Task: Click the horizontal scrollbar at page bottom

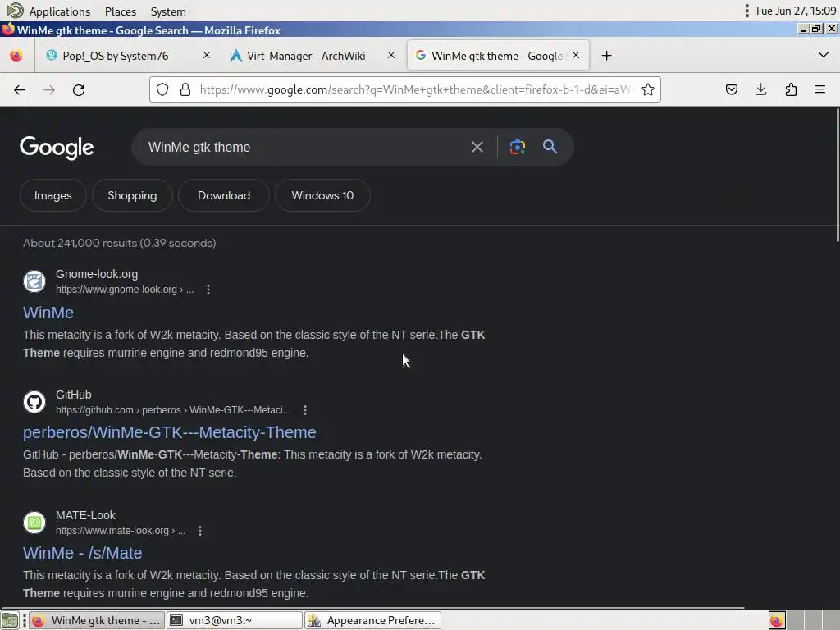Action: (373, 609)
